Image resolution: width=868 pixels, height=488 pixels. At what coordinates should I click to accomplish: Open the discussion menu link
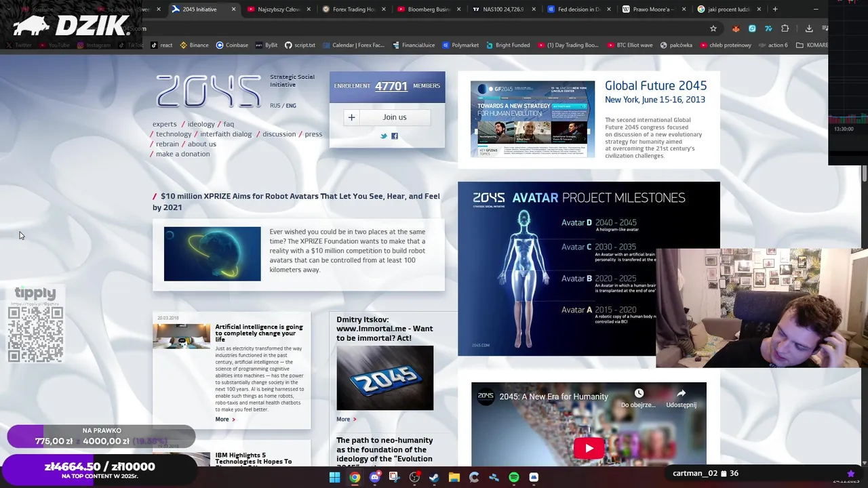pyautogui.click(x=279, y=134)
